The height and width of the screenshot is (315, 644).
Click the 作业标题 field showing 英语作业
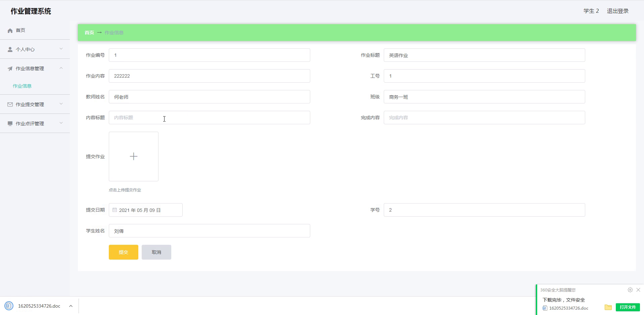tap(485, 55)
